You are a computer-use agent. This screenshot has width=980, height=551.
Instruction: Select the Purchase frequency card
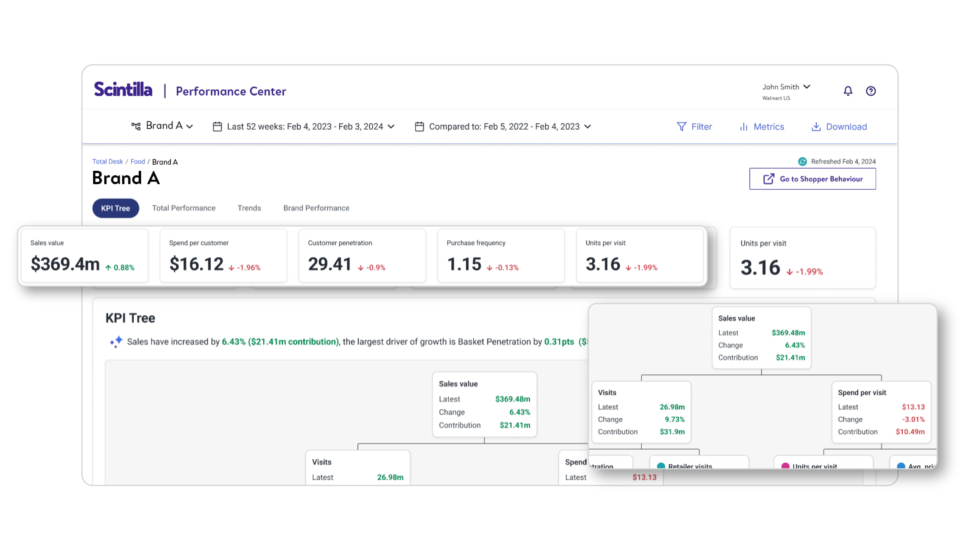(x=501, y=256)
